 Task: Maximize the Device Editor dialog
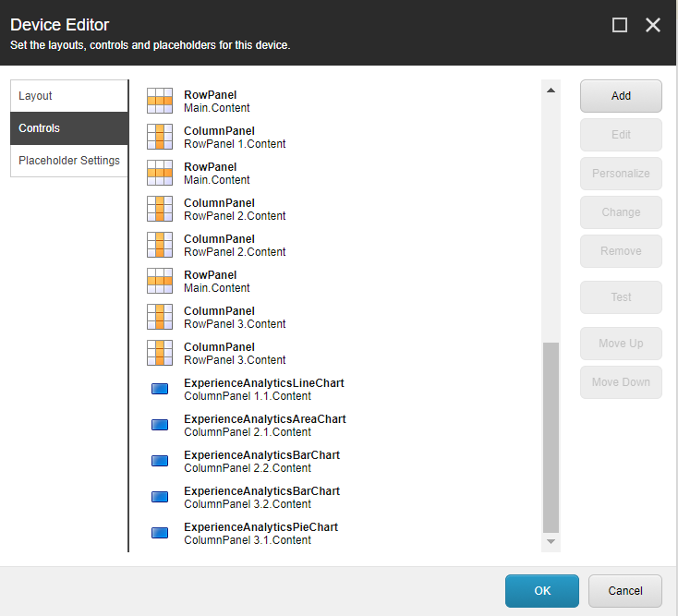pos(620,25)
